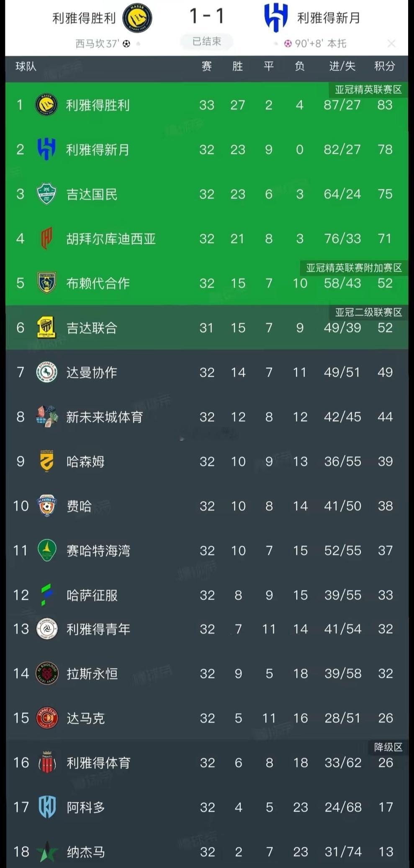The height and width of the screenshot is (868, 414).
Task: Click the 纳杰马 green star icon
Action: click(x=47, y=851)
